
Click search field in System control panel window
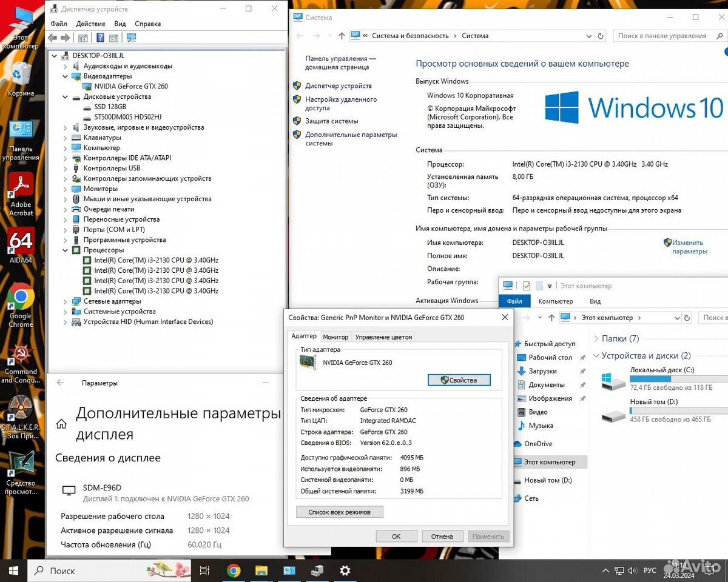(x=670, y=36)
